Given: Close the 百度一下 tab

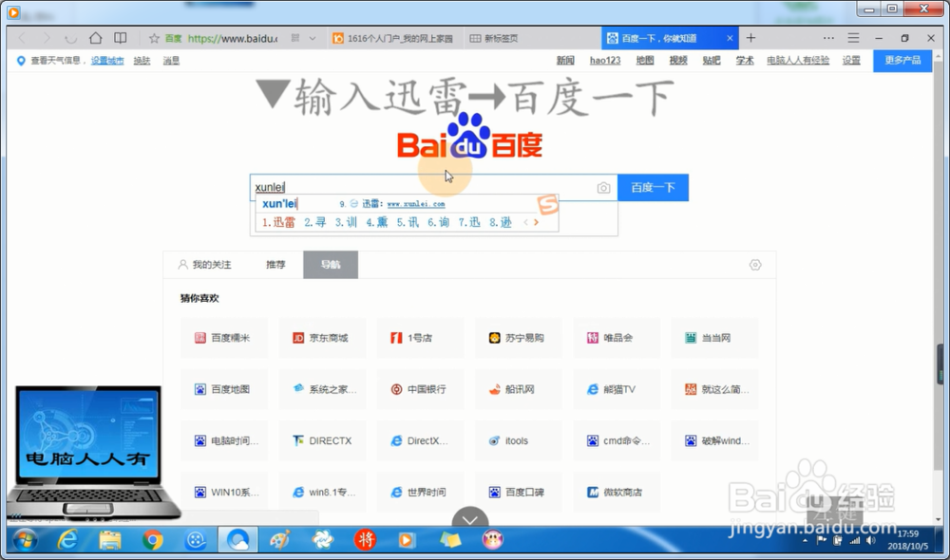Looking at the screenshot, I should point(730,38).
